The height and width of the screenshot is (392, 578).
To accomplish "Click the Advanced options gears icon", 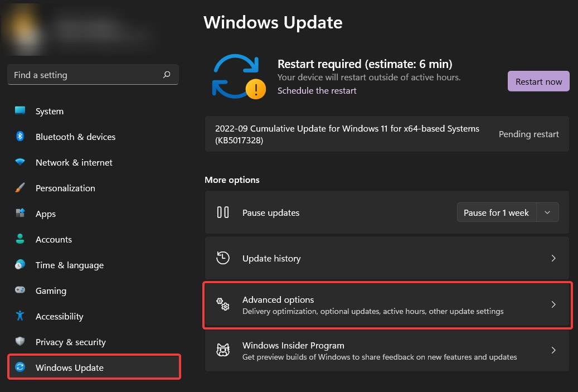I will point(222,304).
